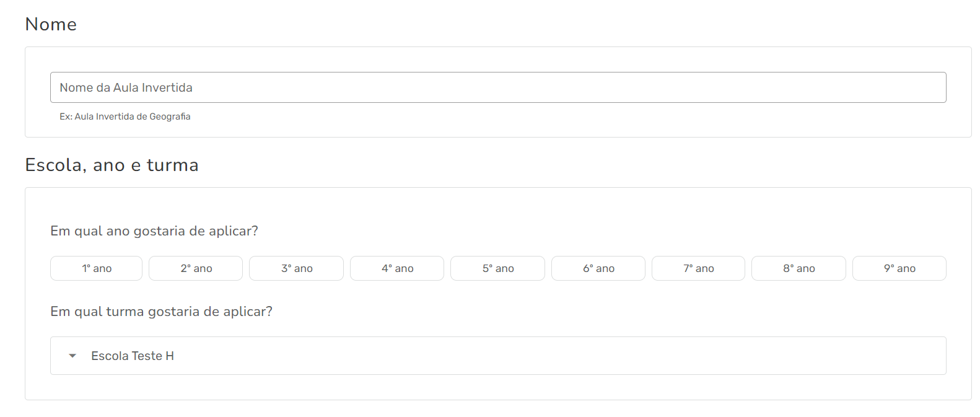Image resolution: width=980 pixels, height=417 pixels.
Task: Enable the 6° ano option
Action: (598, 268)
